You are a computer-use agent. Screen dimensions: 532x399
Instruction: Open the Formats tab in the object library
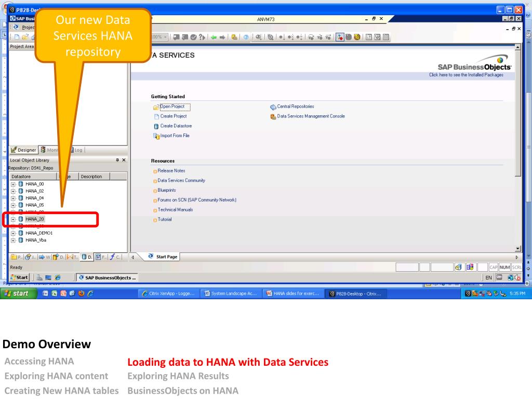pyautogui.click(x=101, y=257)
